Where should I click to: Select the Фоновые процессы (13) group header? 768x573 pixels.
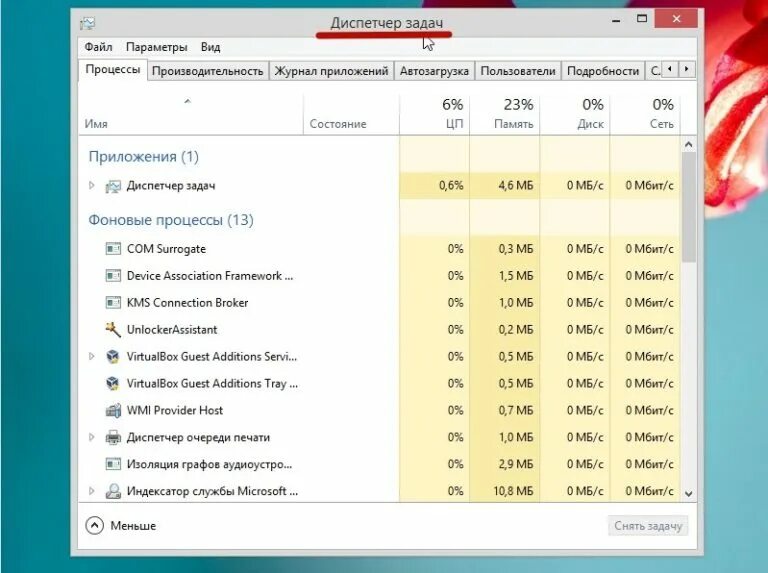(171, 220)
